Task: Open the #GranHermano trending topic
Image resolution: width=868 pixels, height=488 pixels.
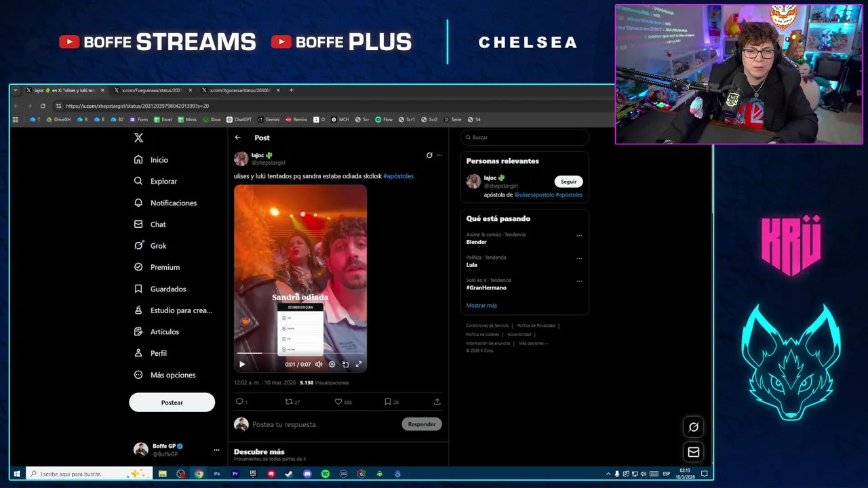Action: (486, 288)
